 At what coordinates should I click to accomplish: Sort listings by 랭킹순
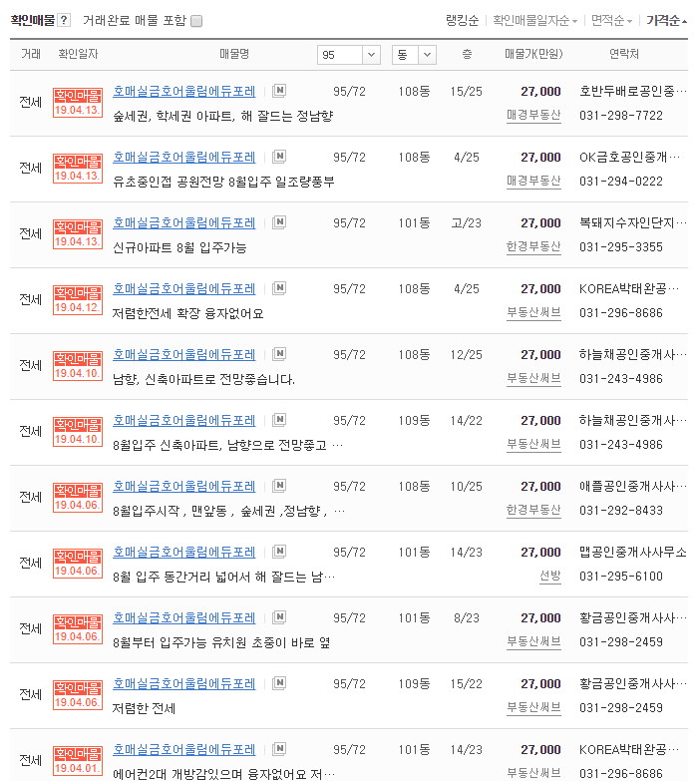[462, 20]
